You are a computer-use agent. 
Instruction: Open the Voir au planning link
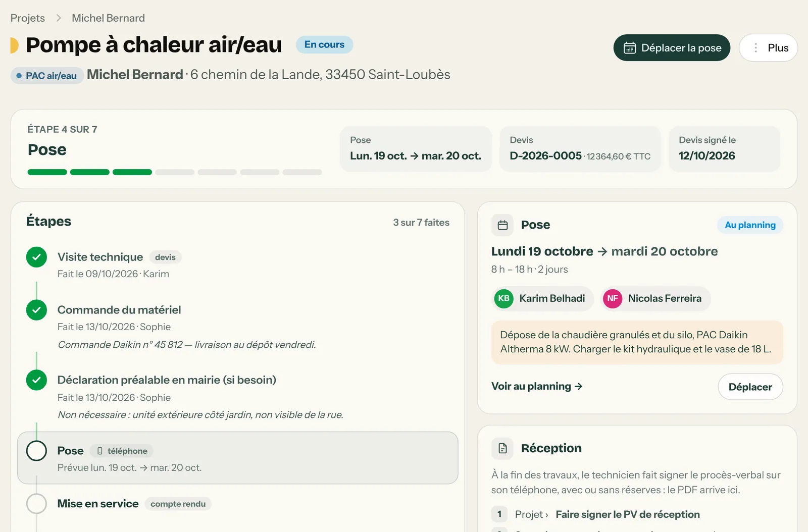pos(537,386)
